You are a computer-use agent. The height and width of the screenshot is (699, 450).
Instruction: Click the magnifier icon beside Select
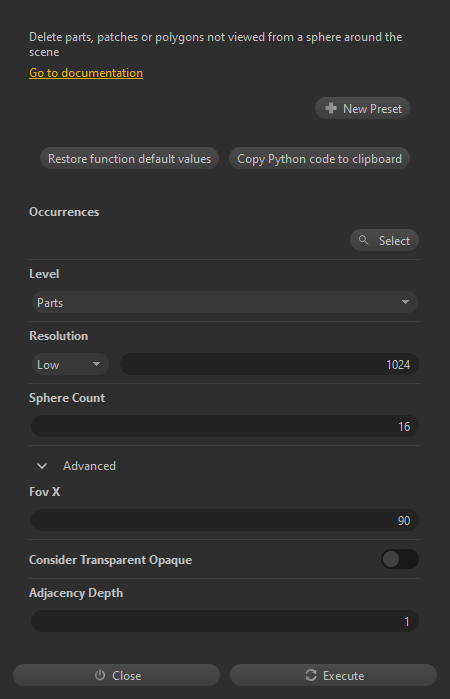coord(363,240)
